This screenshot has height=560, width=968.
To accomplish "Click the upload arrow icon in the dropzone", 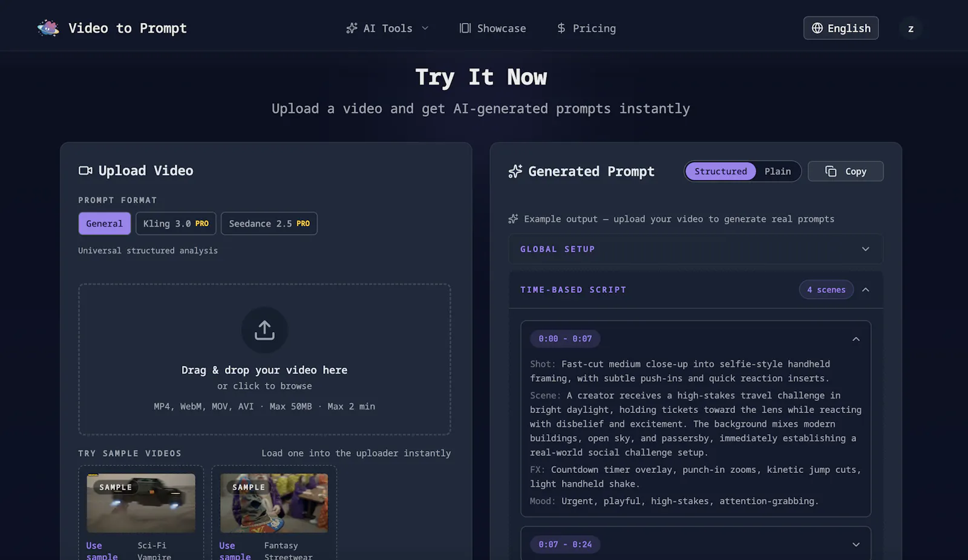I will pos(264,330).
